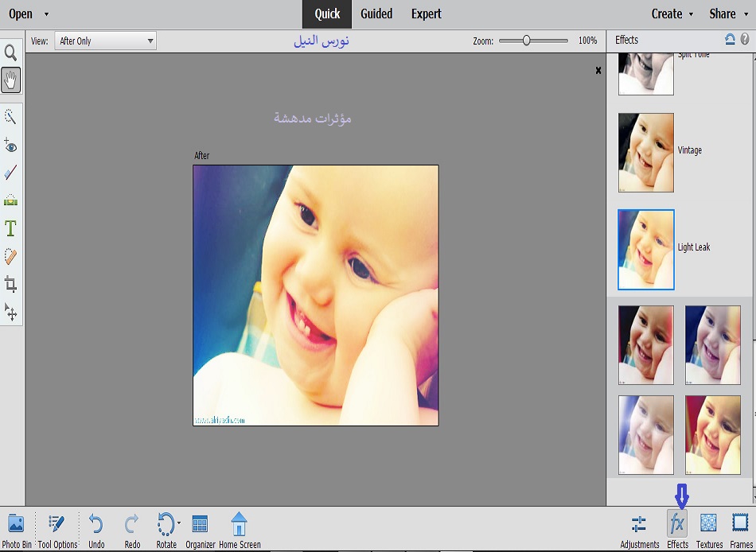Activate the Crop tool
This screenshot has width=756, height=552.
point(11,284)
